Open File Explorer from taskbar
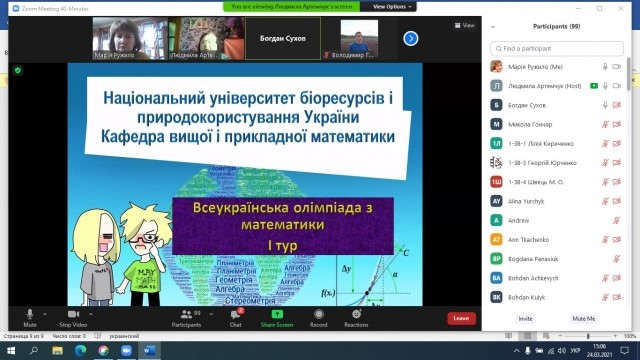 (x=57, y=351)
